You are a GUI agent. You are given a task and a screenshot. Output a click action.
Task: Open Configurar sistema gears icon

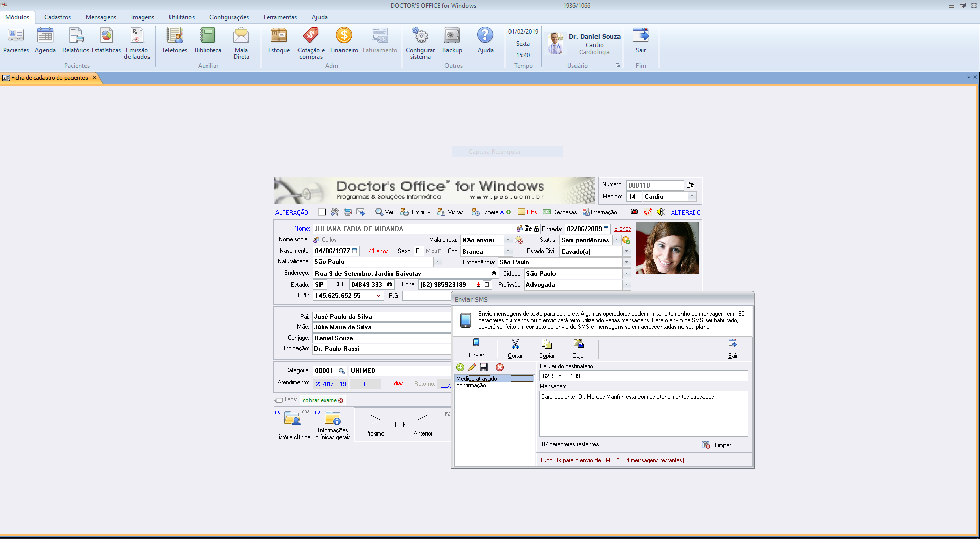pos(420,44)
